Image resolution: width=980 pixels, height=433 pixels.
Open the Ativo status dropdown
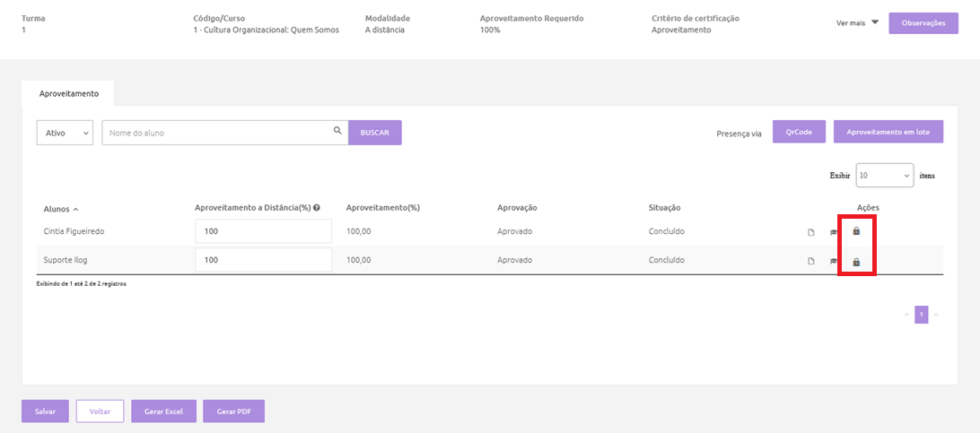coord(65,133)
